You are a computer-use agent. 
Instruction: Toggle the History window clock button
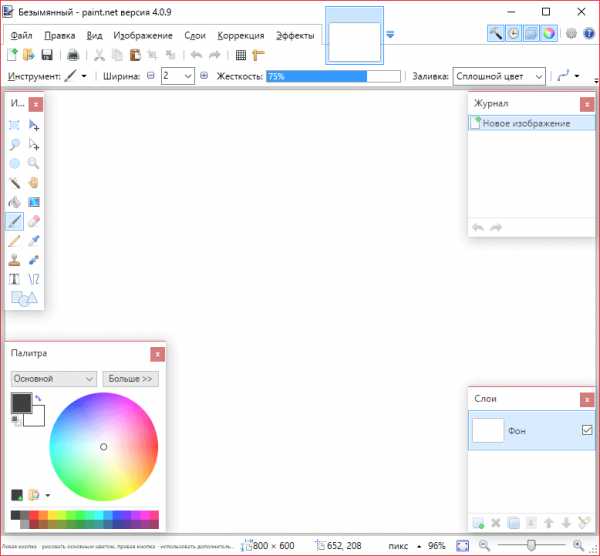coord(514,34)
